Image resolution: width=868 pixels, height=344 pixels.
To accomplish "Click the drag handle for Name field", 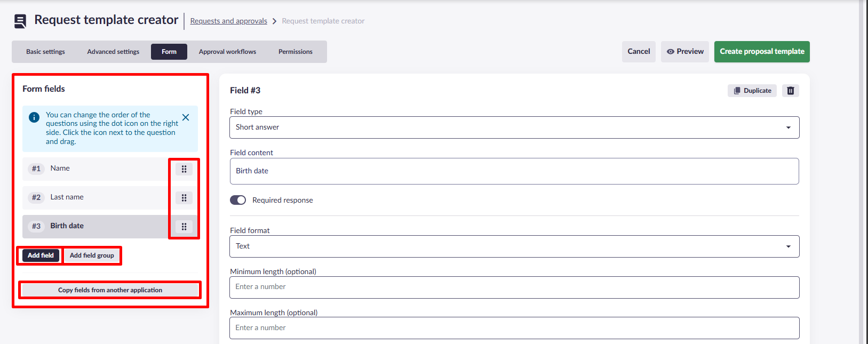I will coord(184,169).
